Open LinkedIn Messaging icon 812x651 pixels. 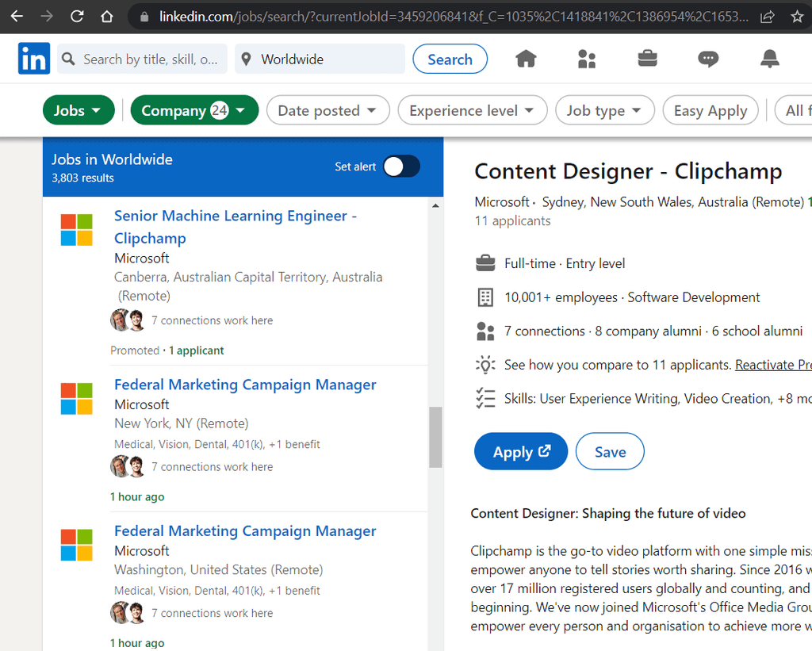[708, 58]
